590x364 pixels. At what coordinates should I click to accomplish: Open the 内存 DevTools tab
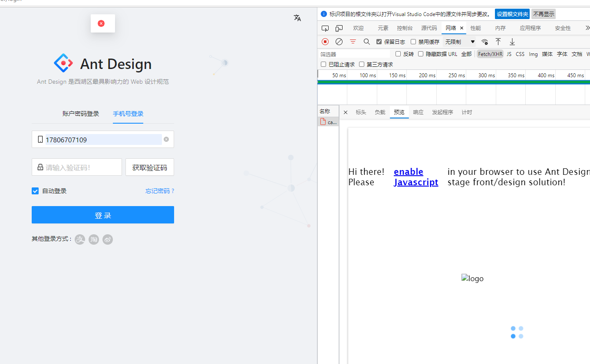(501, 28)
